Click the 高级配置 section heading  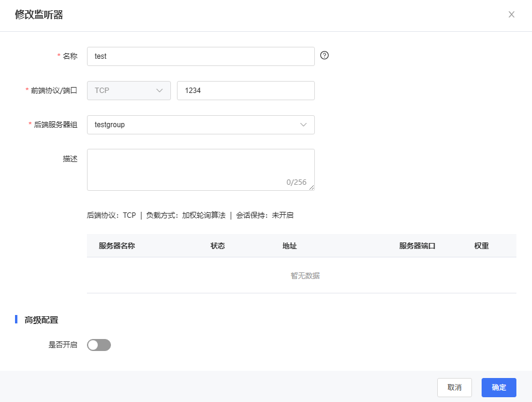pos(41,320)
